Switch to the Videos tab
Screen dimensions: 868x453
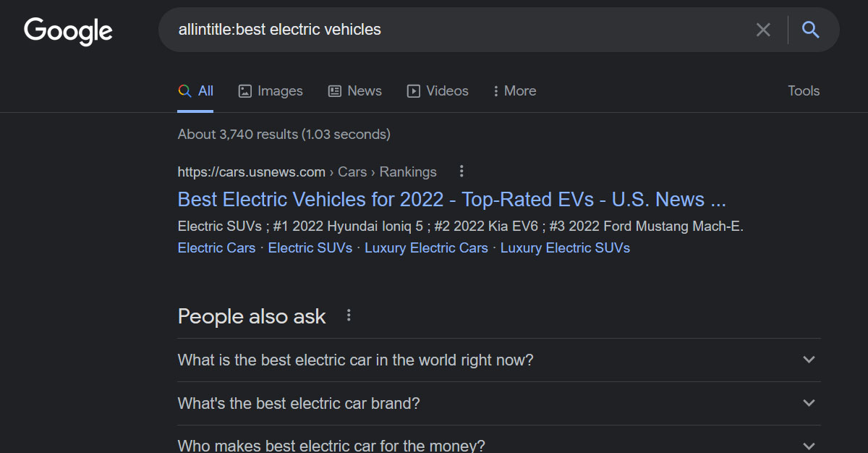[x=438, y=91]
